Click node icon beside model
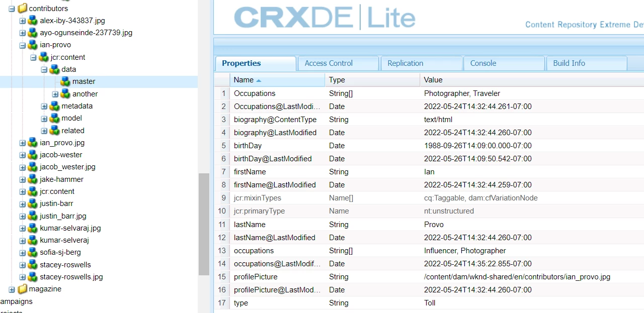Viewport: 644px width, 313px height. 54,118
